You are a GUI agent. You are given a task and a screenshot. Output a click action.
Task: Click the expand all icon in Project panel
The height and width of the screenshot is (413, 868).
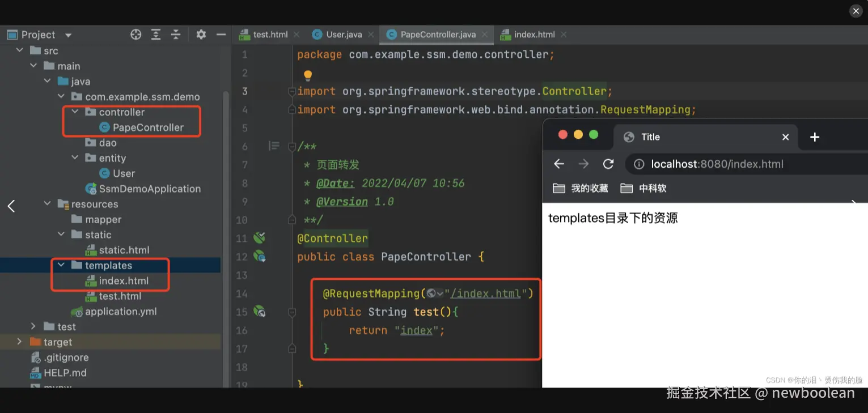coord(156,35)
